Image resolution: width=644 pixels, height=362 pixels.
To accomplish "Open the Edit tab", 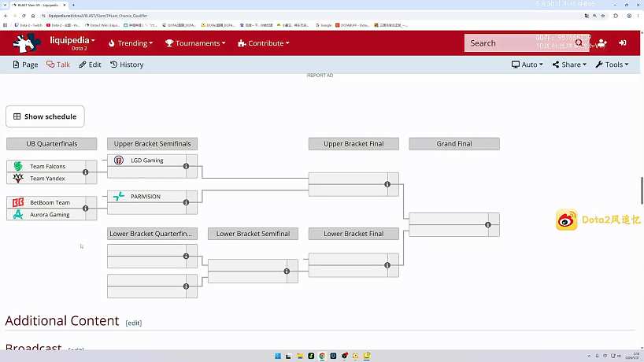I will coord(90,65).
